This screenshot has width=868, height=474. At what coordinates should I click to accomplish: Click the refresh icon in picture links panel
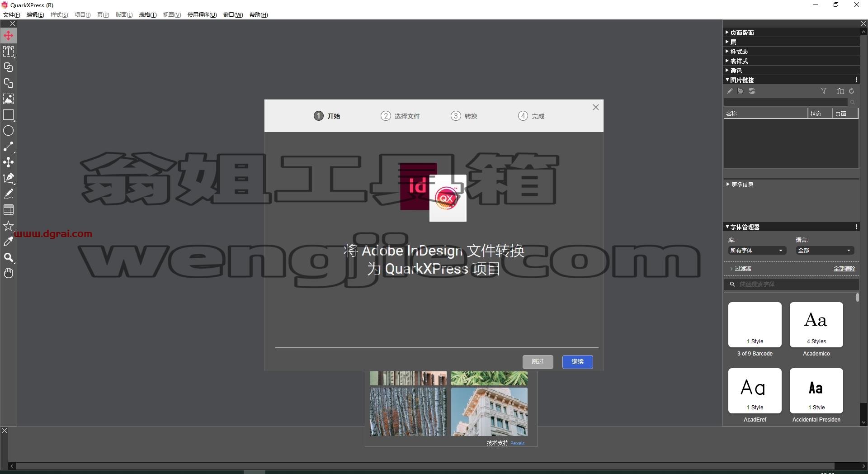click(x=852, y=91)
